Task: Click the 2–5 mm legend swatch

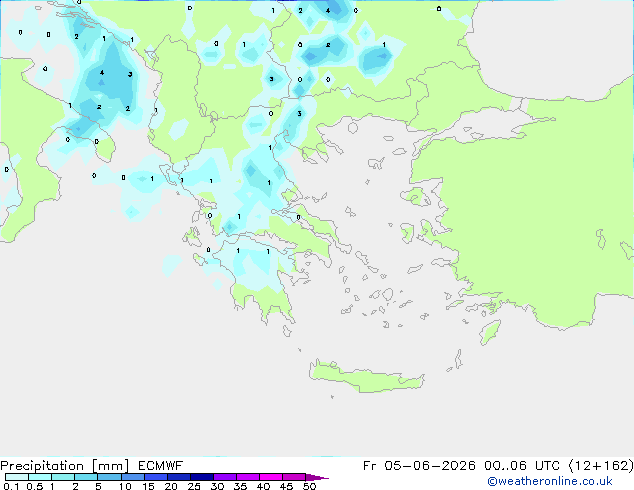Action: [86, 477]
